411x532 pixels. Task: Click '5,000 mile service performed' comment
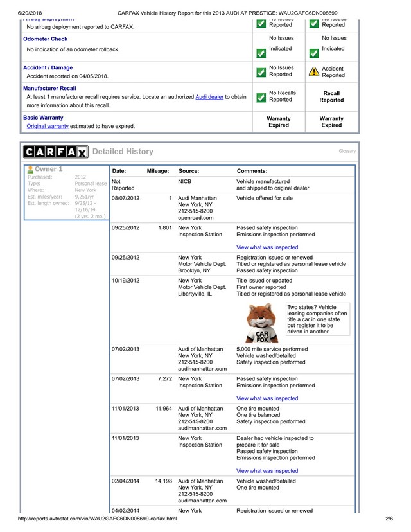coord(272,349)
